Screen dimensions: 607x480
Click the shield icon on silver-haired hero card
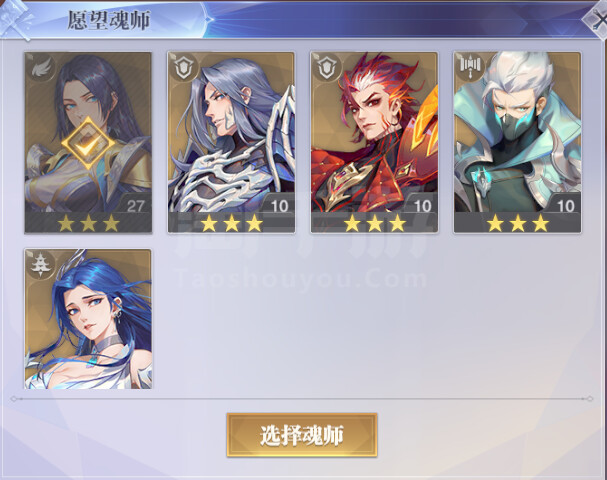[x=184, y=69]
